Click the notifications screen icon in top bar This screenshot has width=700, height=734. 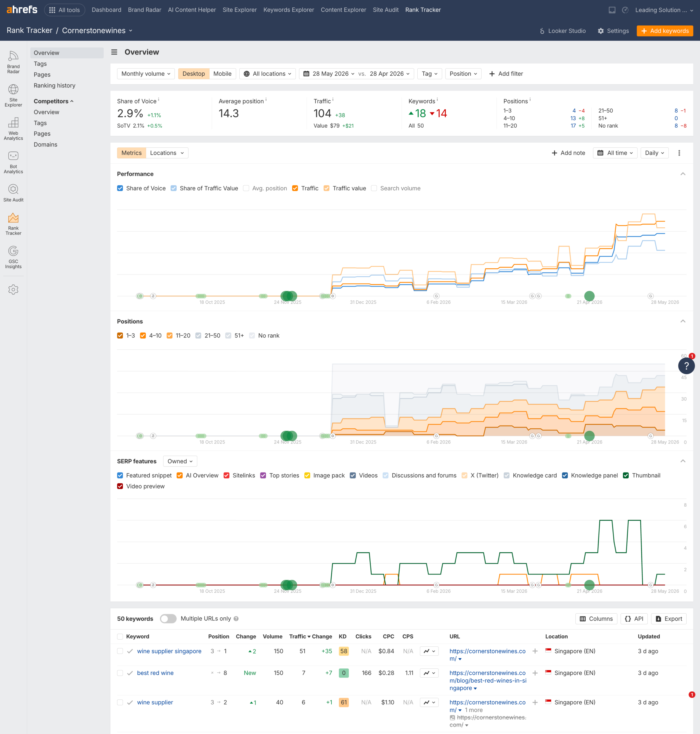[612, 10]
